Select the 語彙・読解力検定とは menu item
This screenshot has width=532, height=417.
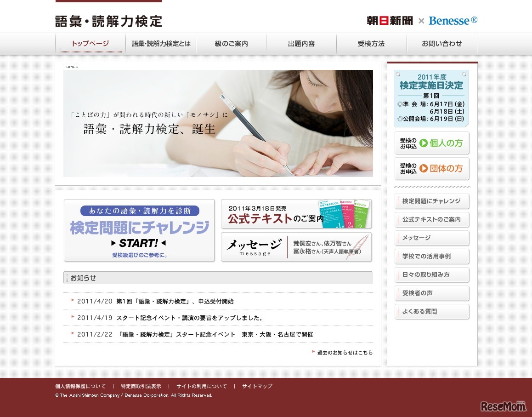pyautogui.click(x=161, y=44)
